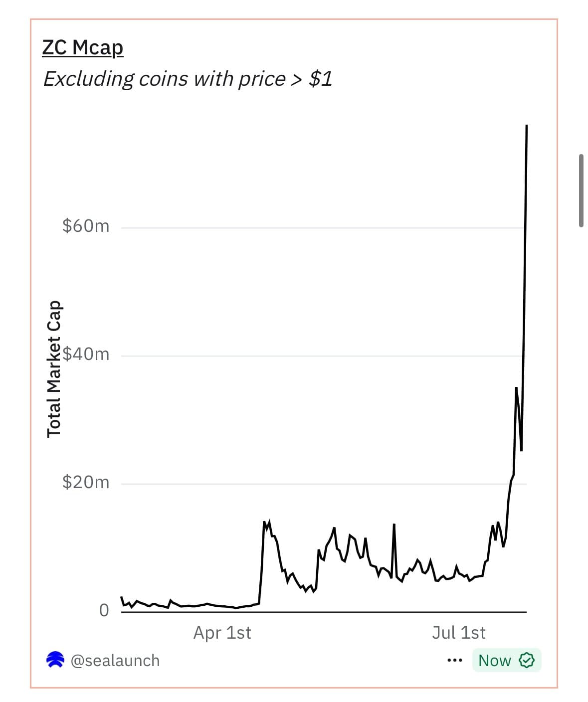Click the $40m y-axis label
This screenshot has height=702, width=588.
86,354
